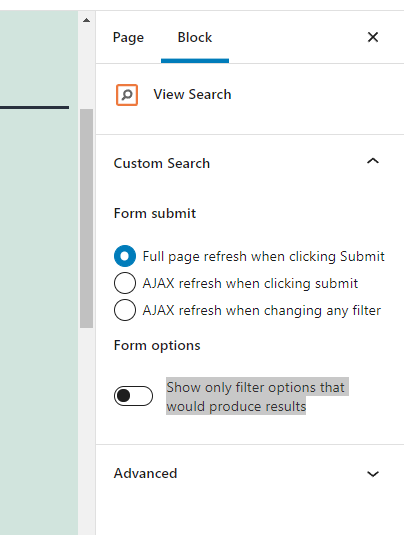This screenshot has width=404, height=535.
Task: Toggle show only filter options switch
Action: (x=133, y=396)
